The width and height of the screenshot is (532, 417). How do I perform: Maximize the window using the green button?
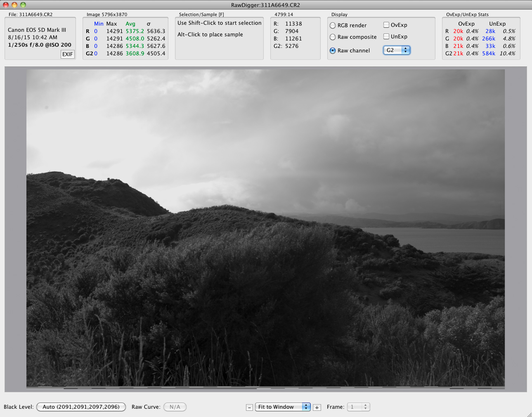[x=23, y=5]
